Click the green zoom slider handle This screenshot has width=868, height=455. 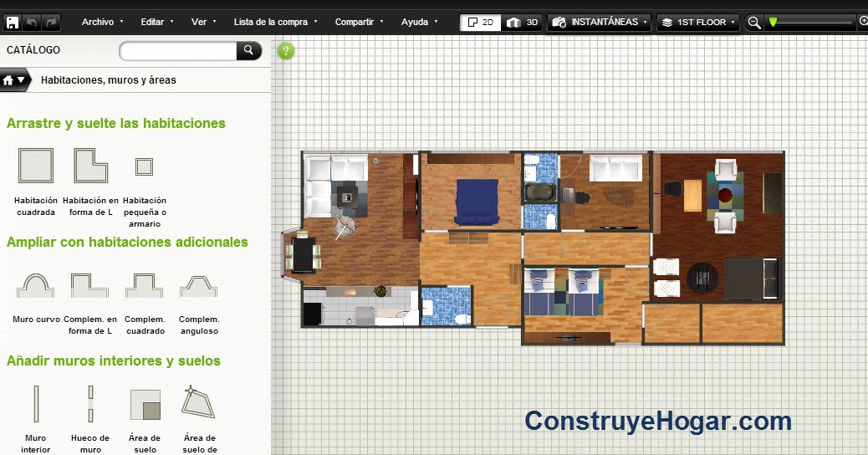pyautogui.click(x=773, y=22)
